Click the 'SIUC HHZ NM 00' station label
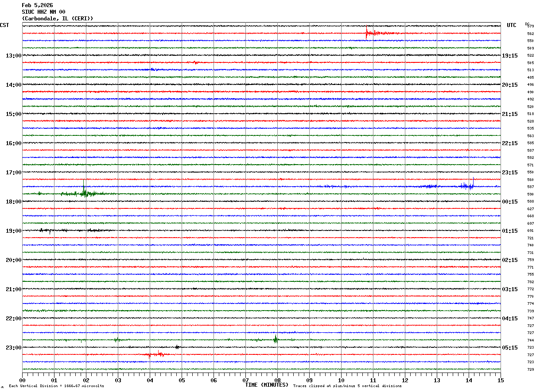 tap(43, 12)
